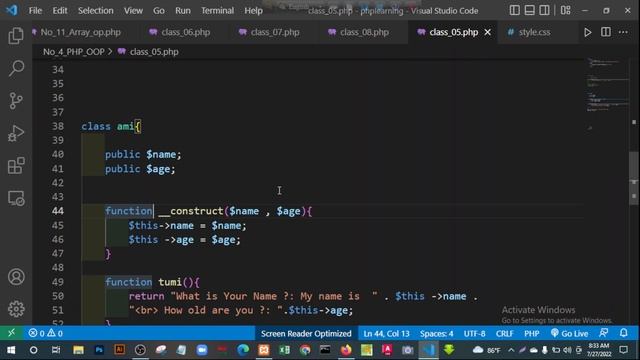640x360 pixels.
Task: Switch to the No_11_Array_op.php tab
Action: point(81,32)
